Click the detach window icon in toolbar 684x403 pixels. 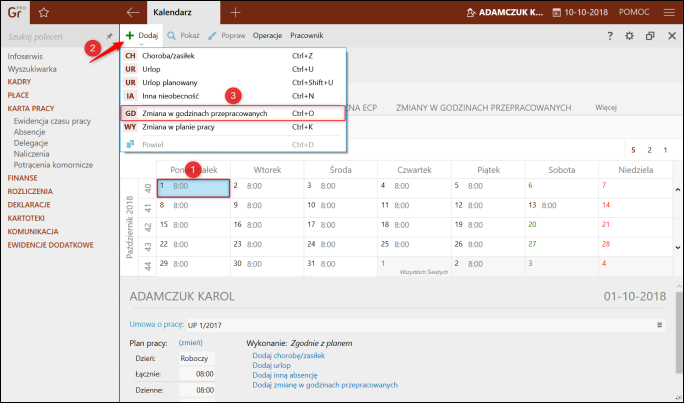pos(650,36)
